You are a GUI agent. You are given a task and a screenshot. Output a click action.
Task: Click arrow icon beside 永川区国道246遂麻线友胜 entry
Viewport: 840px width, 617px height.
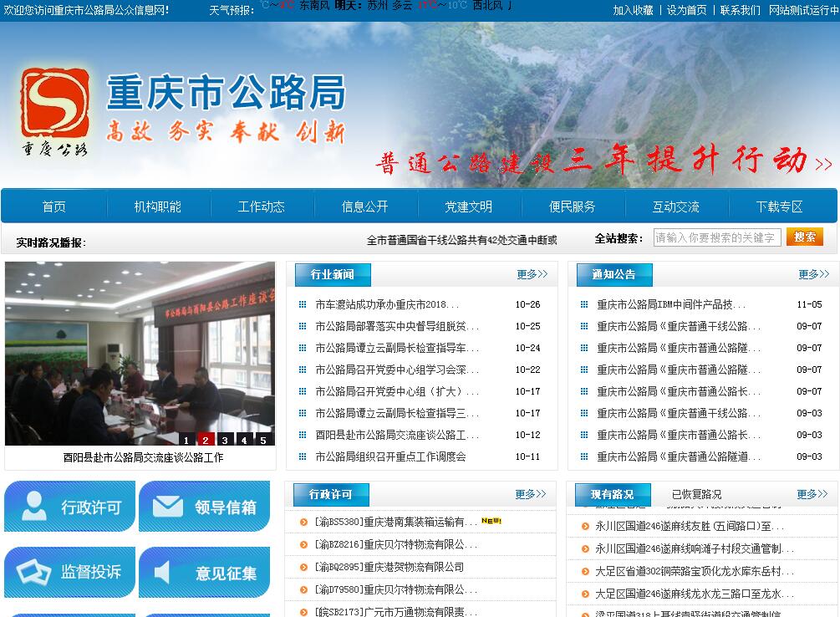585,528
